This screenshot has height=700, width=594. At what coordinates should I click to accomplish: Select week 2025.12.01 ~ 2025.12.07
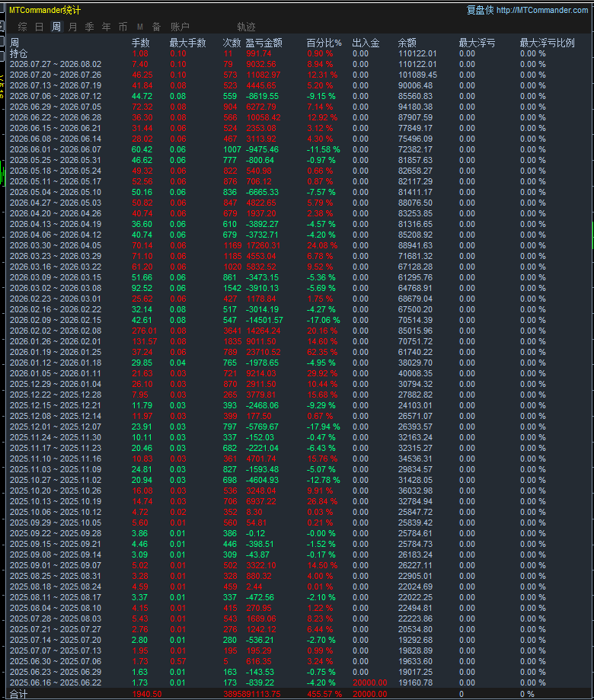click(56, 427)
